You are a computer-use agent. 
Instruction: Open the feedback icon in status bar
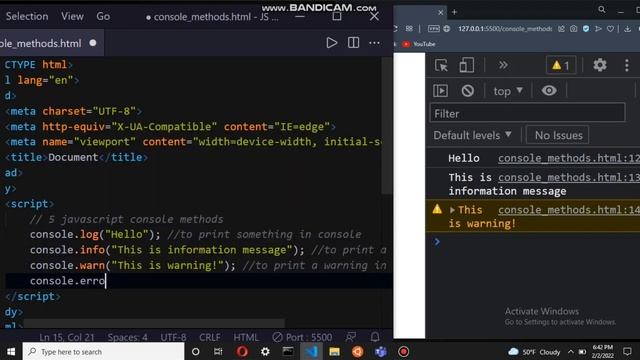[x=351, y=337]
